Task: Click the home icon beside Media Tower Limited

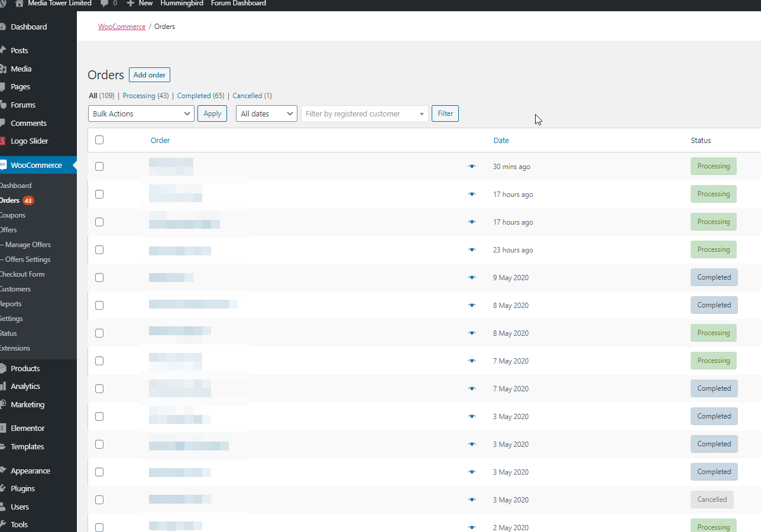Action: coord(19,4)
